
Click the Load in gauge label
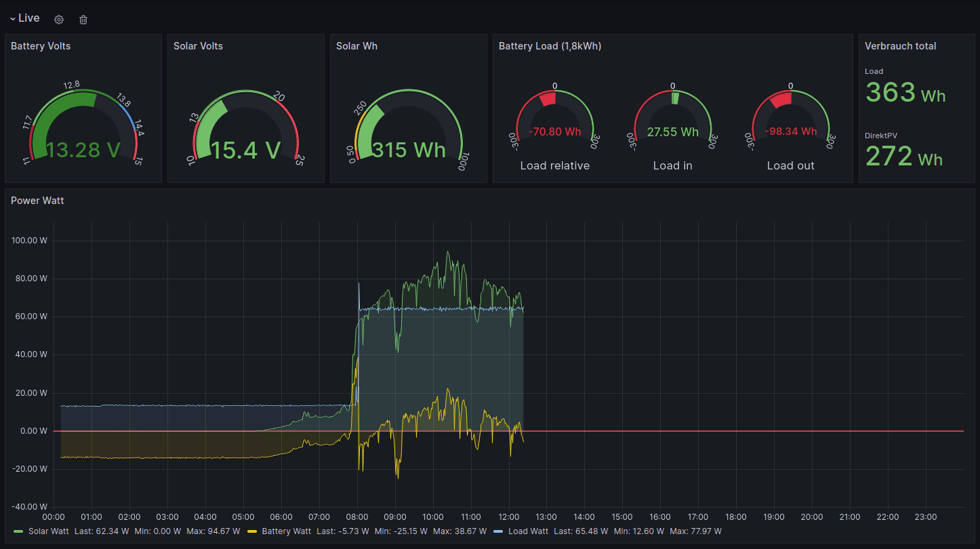(673, 165)
